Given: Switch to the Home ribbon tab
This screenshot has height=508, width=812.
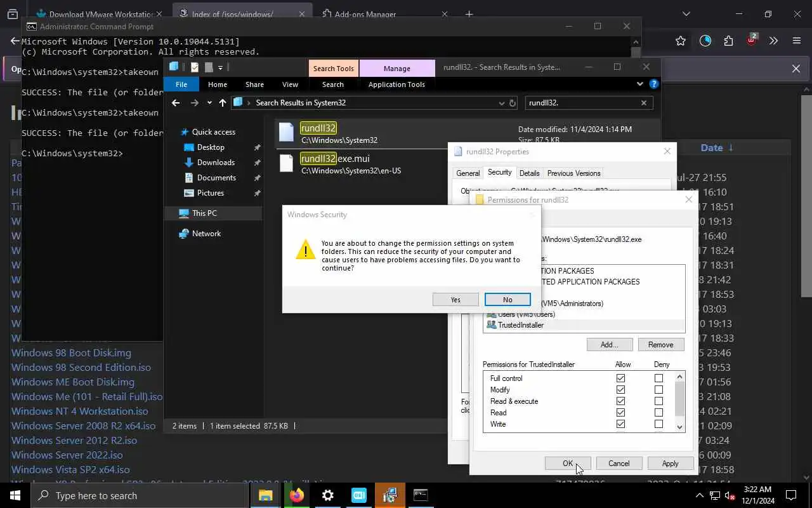Looking at the screenshot, I should [x=218, y=84].
